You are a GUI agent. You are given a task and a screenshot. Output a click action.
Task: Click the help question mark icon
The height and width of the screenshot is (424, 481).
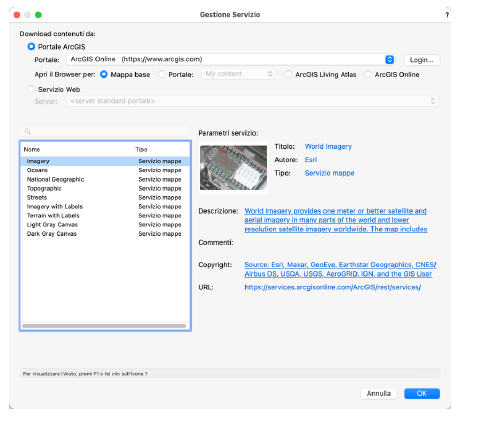447,15
